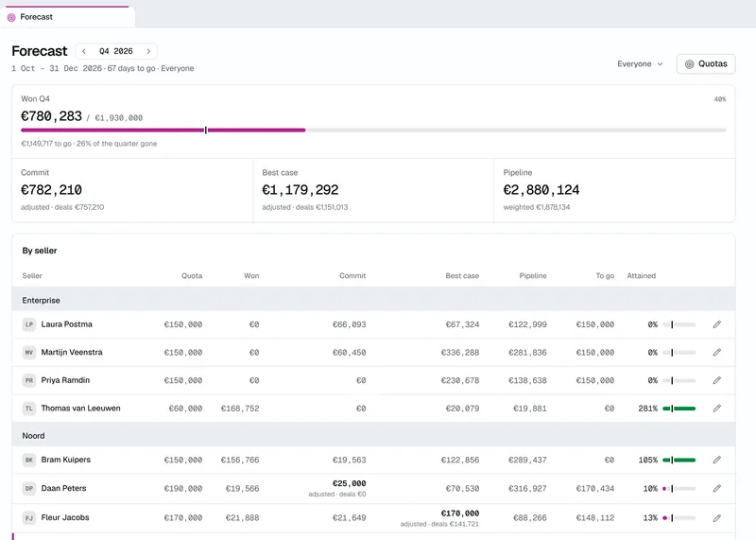
Task: Click the TL avatar for Thomas van Leeuwen
Action: (29, 409)
